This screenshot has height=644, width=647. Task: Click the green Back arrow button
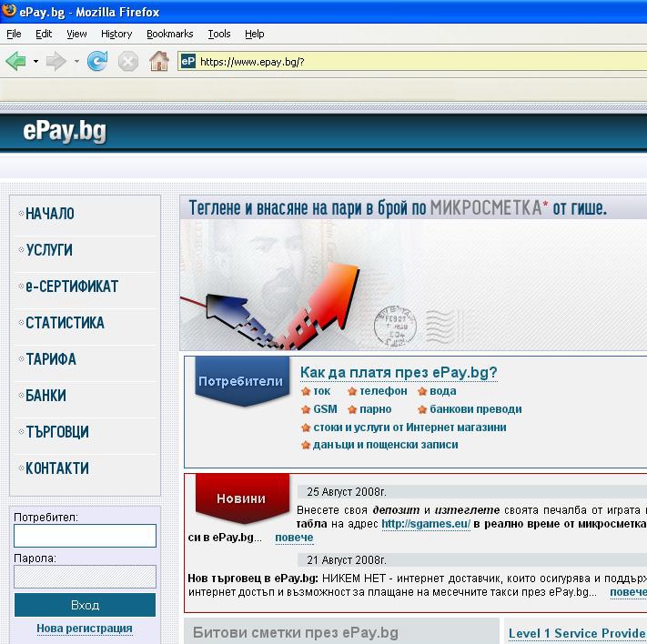tap(16, 62)
